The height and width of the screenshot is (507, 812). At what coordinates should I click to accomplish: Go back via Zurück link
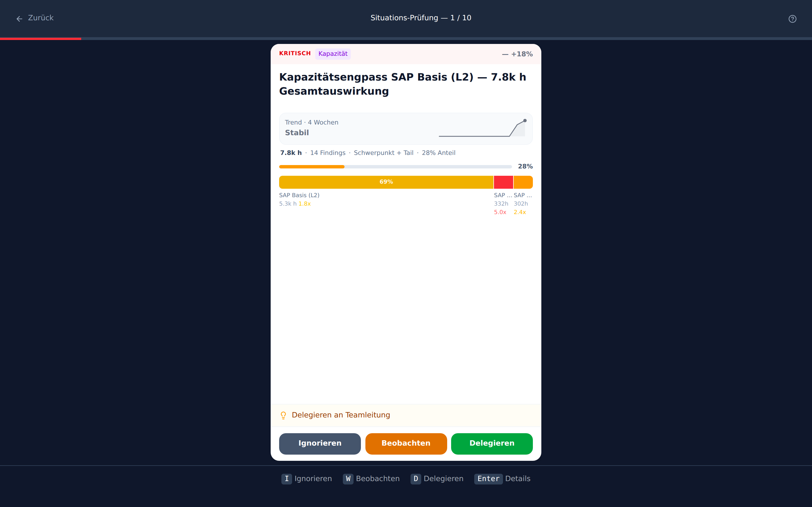(35, 18)
